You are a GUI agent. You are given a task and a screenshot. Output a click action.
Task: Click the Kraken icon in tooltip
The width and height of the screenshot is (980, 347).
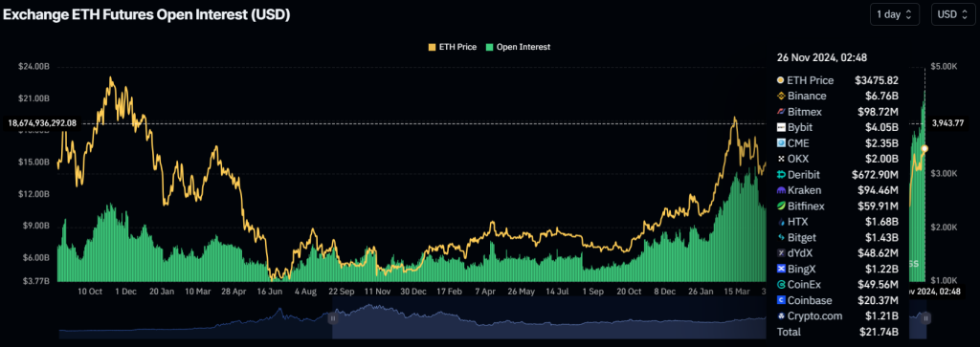coord(781,190)
